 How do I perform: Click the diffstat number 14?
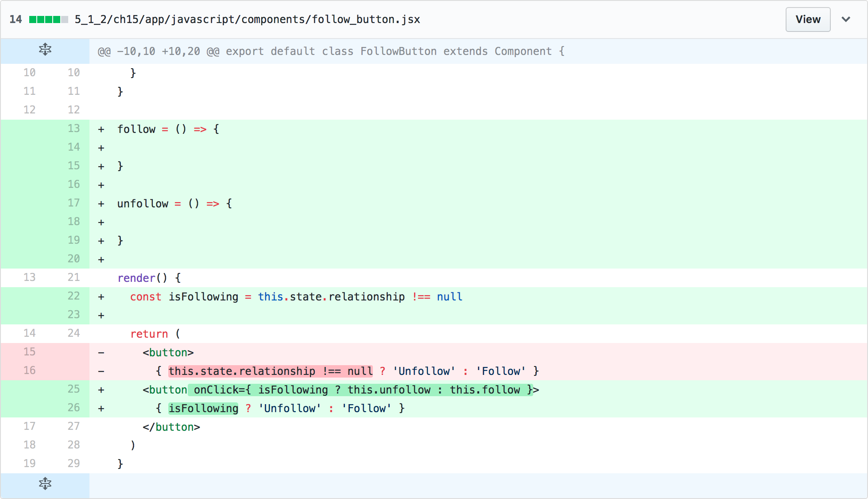(15, 19)
